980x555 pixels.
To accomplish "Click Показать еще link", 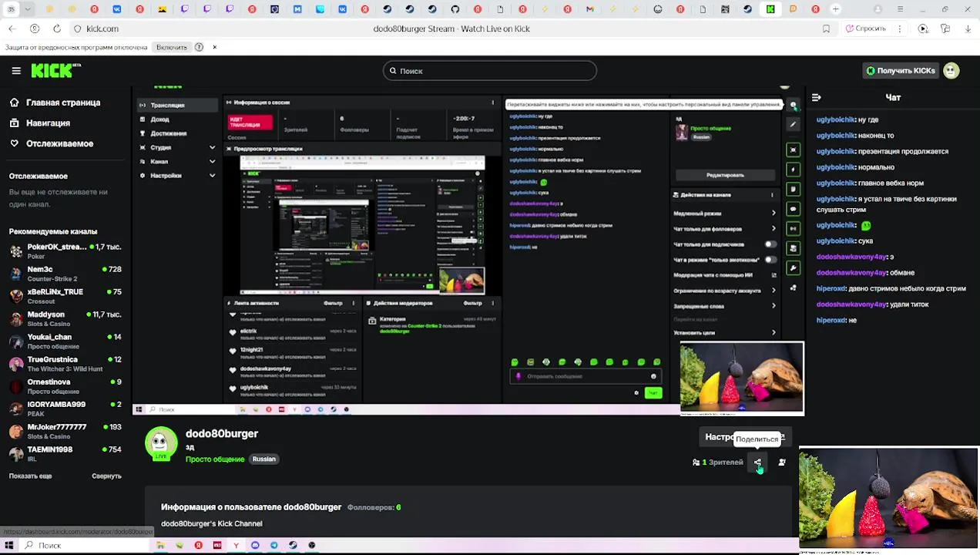I will click(31, 476).
